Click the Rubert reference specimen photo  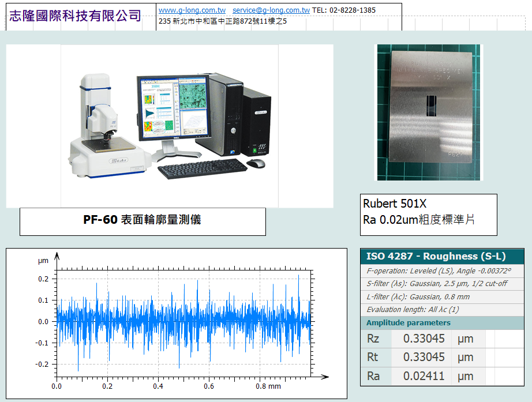point(429,112)
